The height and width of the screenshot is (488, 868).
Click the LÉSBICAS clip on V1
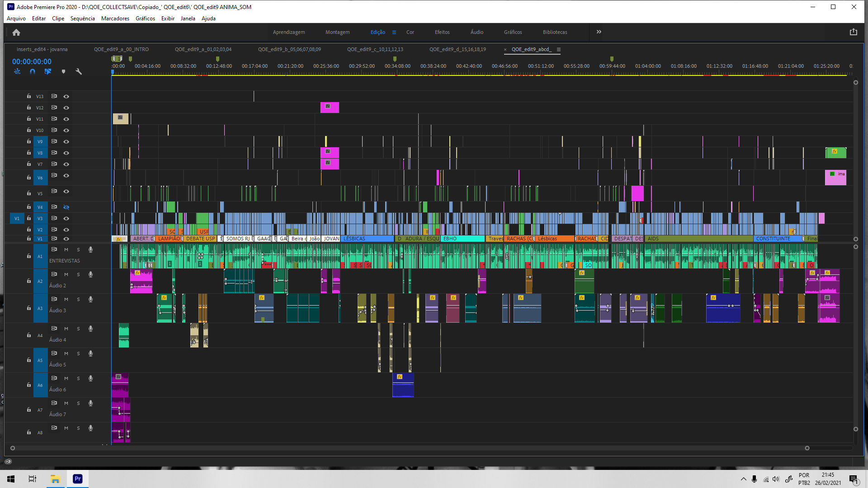(366, 239)
